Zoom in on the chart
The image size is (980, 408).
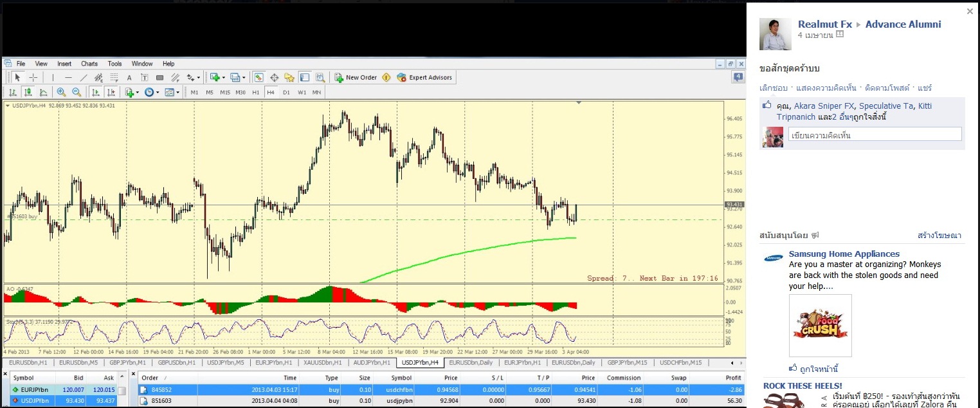(61, 92)
